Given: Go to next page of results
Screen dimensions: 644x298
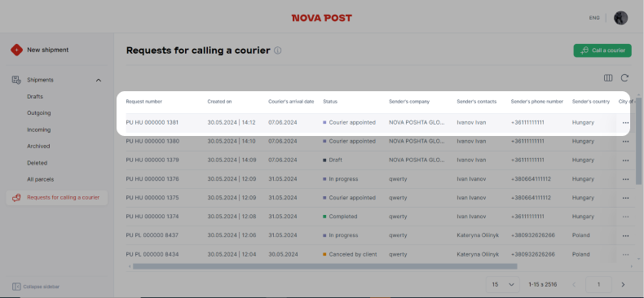Looking at the screenshot, I should tap(623, 284).
